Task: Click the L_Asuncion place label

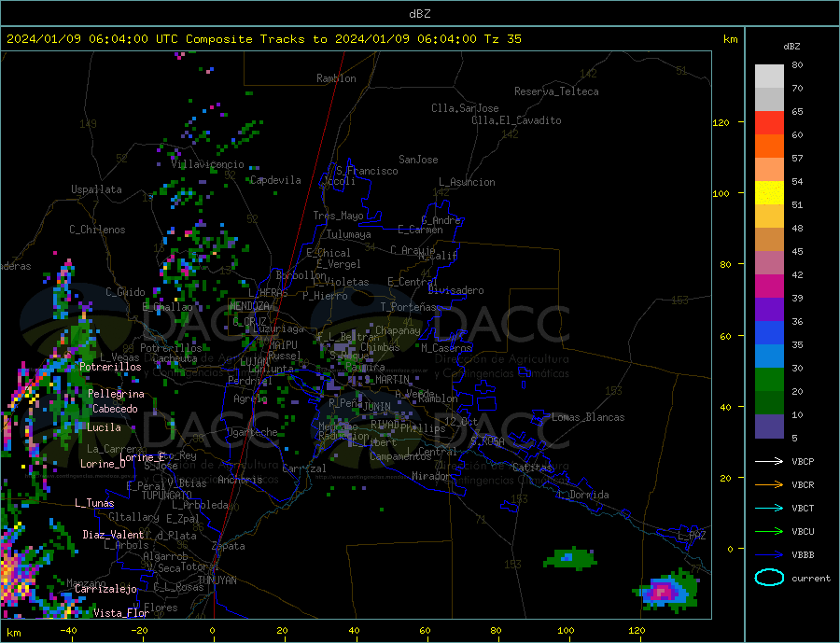Action: (x=468, y=182)
